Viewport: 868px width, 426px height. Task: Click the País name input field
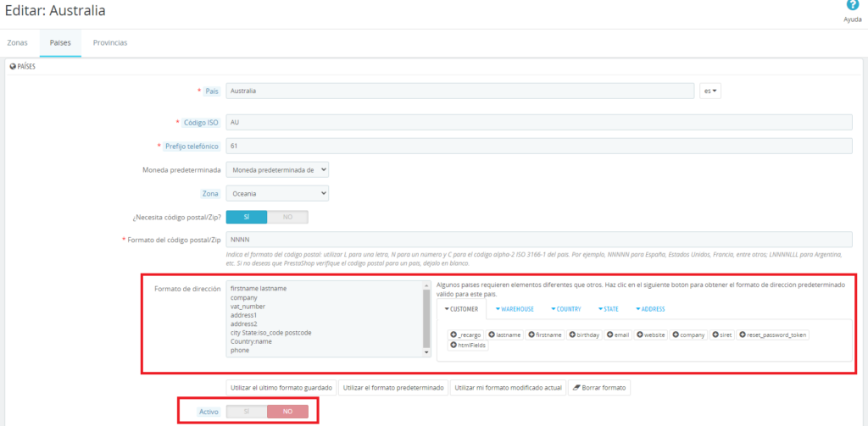pos(460,91)
